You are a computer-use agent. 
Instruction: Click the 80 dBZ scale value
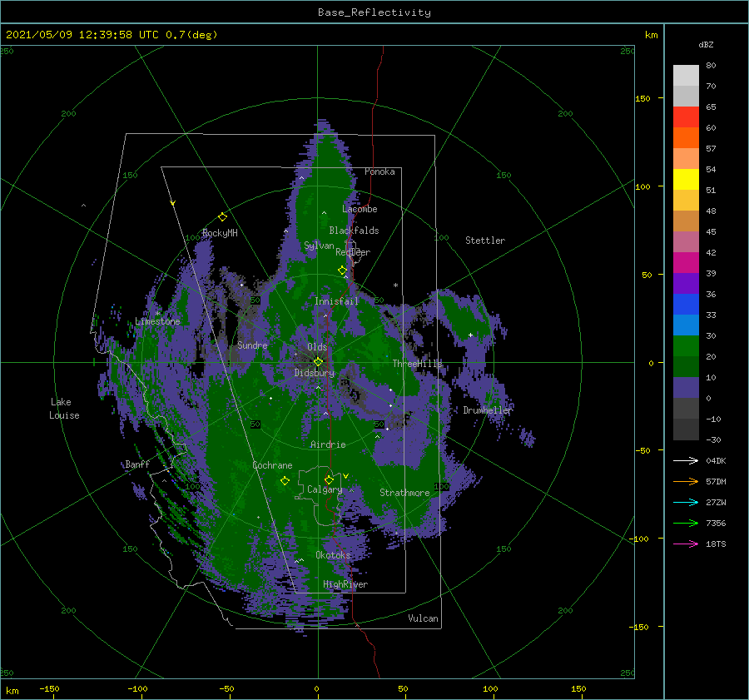[711, 66]
